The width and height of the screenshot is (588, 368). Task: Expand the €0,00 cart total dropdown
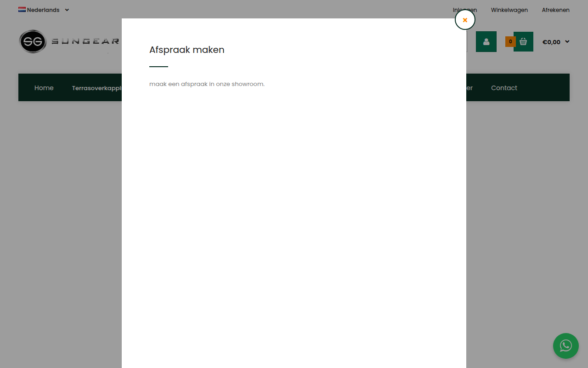point(556,42)
